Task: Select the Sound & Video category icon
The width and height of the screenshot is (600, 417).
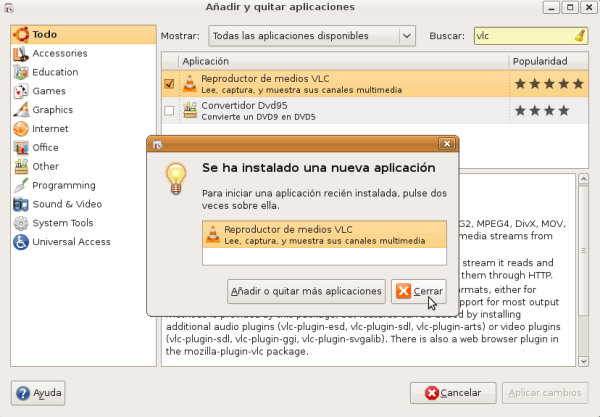Action: (20, 205)
